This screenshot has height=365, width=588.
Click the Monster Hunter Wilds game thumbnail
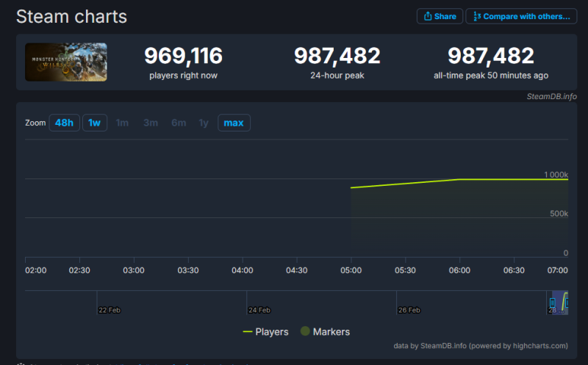pyautogui.click(x=66, y=62)
